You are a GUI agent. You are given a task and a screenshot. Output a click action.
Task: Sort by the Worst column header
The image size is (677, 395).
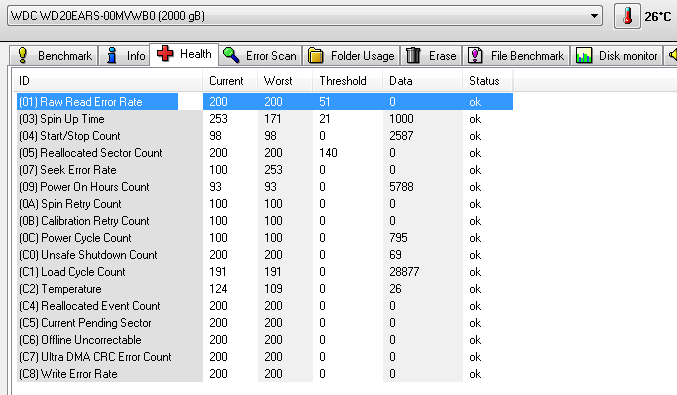pyautogui.click(x=285, y=81)
